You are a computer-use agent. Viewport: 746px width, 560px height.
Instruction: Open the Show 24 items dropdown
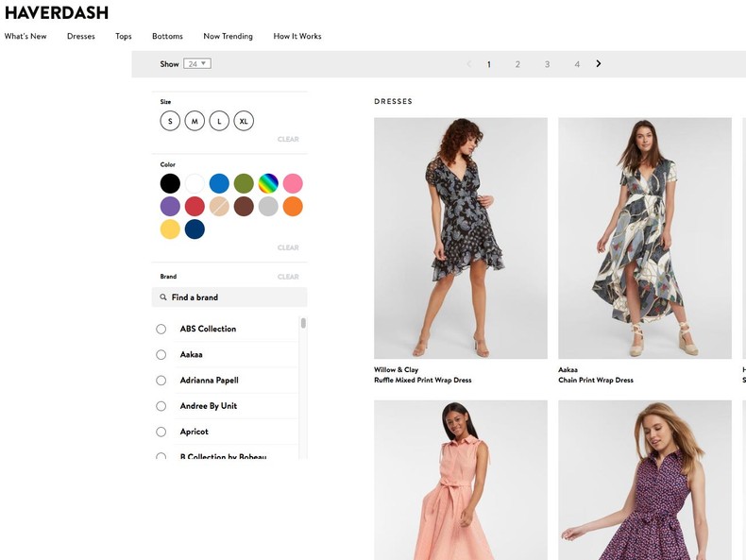pos(197,64)
